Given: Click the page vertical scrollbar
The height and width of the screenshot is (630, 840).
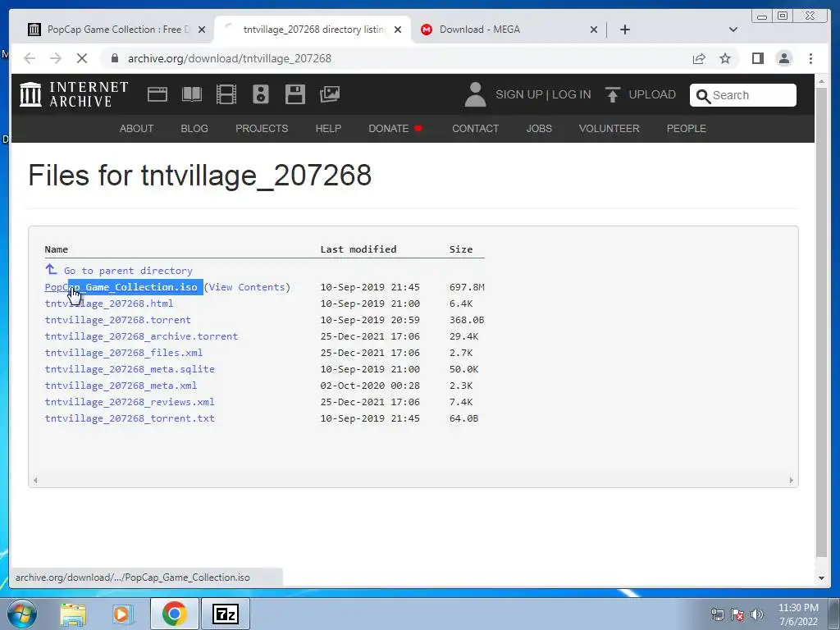Looking at the screenshot, I should pos(821,322).
